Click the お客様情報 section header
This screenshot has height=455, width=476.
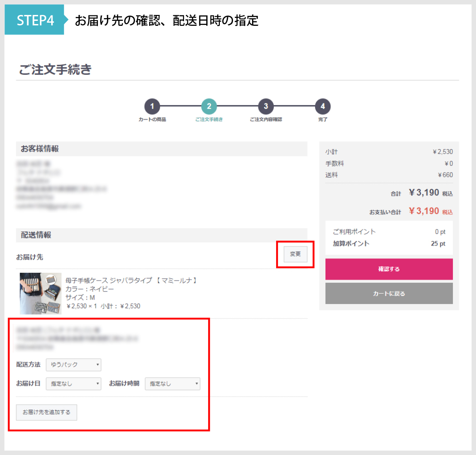click(x=40, y=149)
